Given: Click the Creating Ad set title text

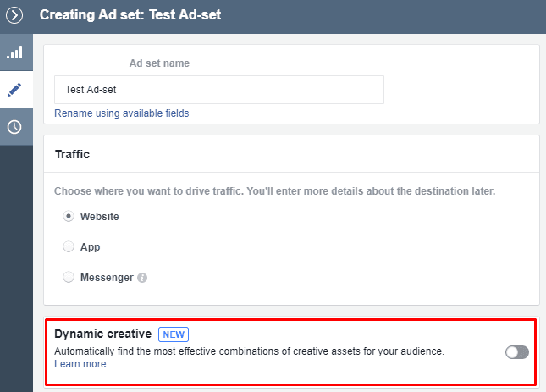Looking at the screenshot, I should click(130, 15).
